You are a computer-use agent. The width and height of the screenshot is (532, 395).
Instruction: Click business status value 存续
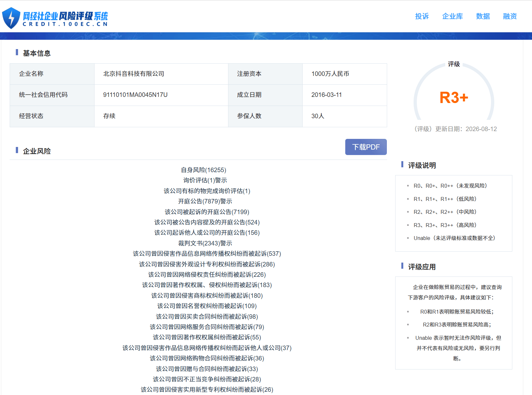[109, 116]
